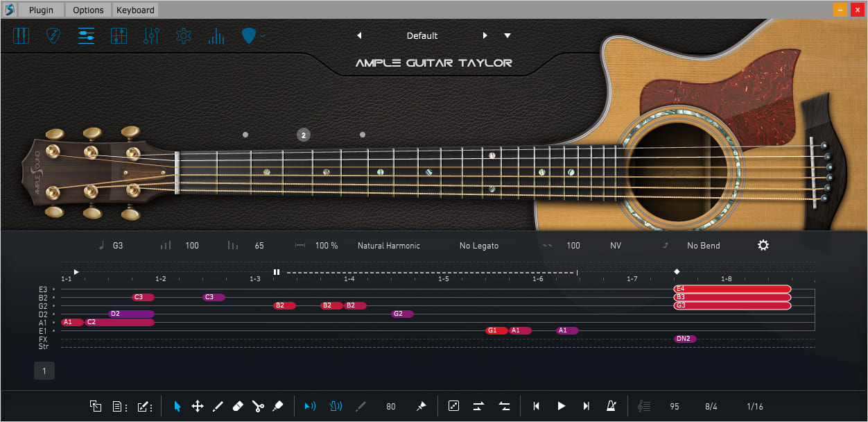
Task: Play the riff pattern
Action: click(562, 406)
